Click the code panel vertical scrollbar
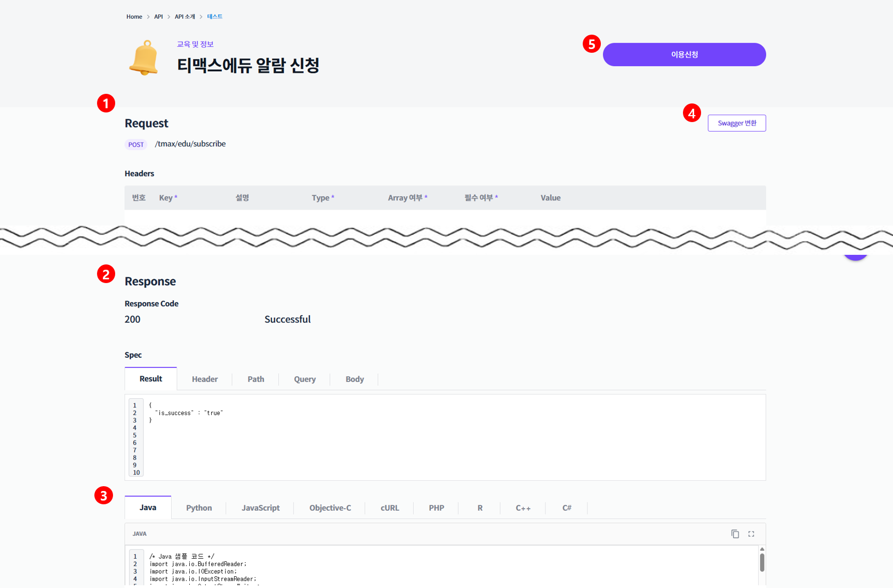 pos(762,562)
